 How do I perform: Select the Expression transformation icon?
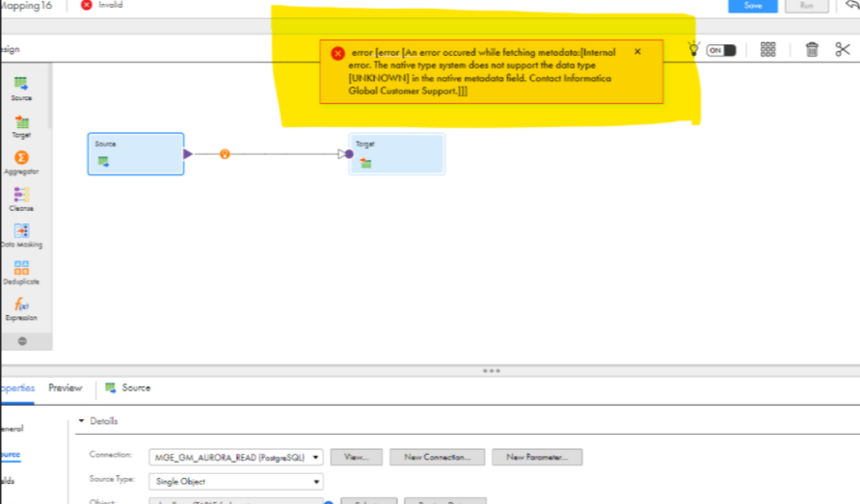(x=21, y=304)
